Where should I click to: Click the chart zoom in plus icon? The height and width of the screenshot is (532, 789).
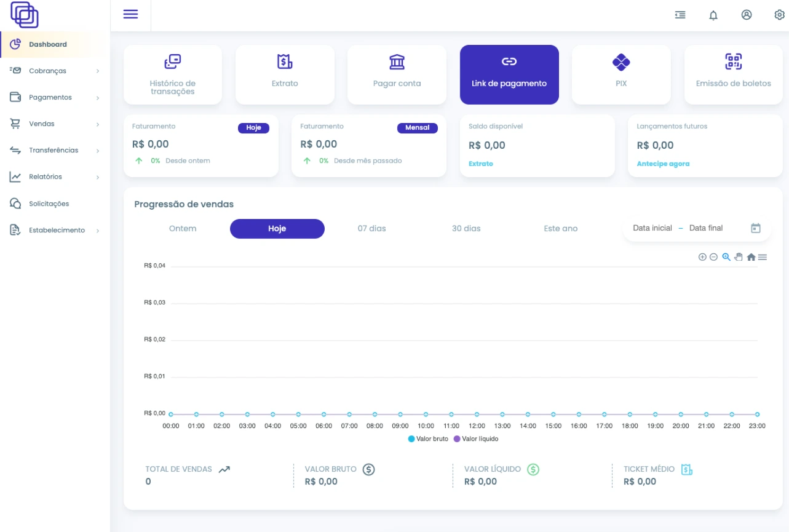(702, 257)
